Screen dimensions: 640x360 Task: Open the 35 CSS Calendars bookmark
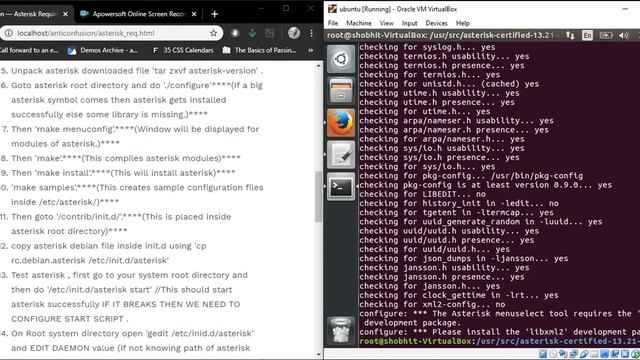point(183,50)
